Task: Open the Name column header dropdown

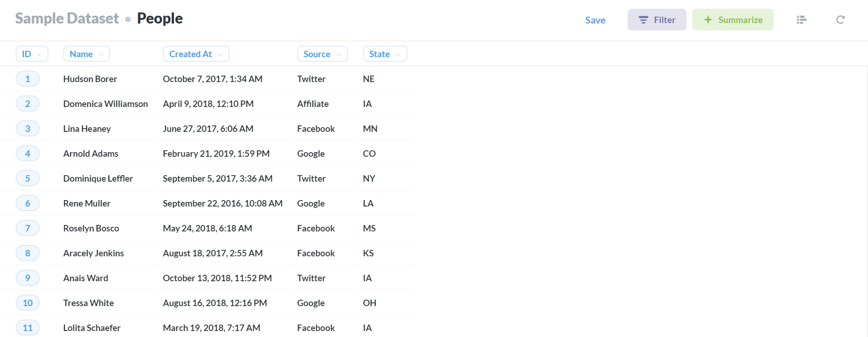Action: [86, 54]
